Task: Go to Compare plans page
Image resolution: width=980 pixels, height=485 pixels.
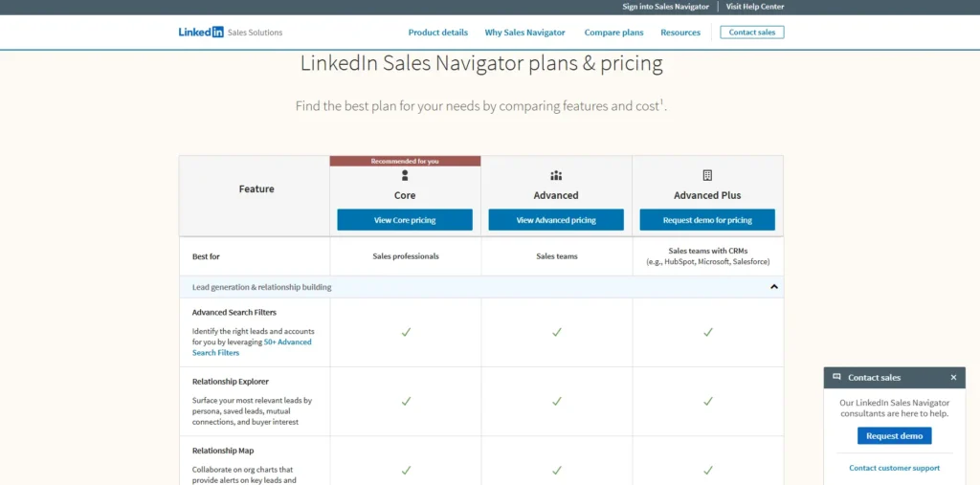Action: point(613,33)
